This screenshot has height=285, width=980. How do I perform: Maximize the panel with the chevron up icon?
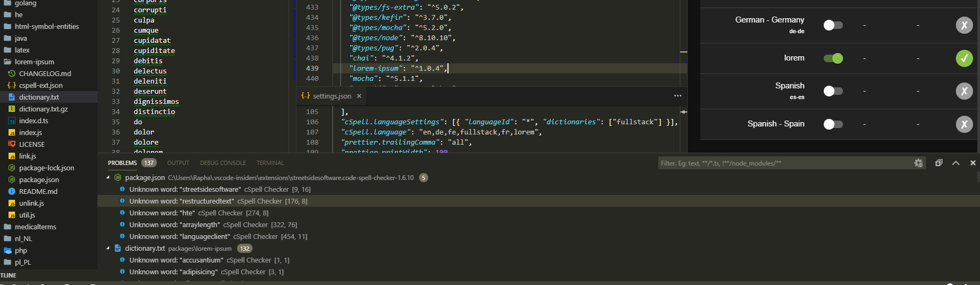[956, 163]
